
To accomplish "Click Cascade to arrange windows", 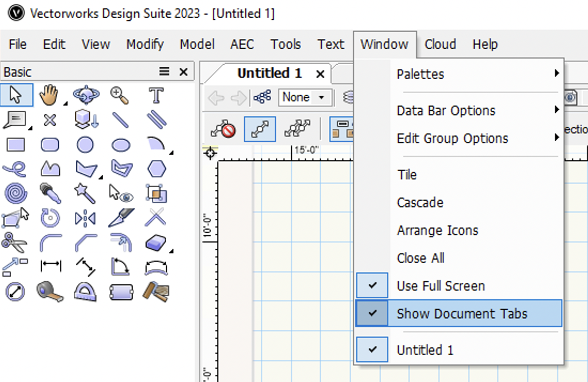I will [x=420, y=202].
